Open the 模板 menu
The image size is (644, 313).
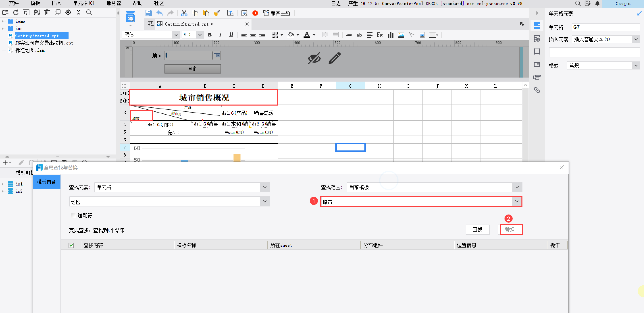pos(35,3)
